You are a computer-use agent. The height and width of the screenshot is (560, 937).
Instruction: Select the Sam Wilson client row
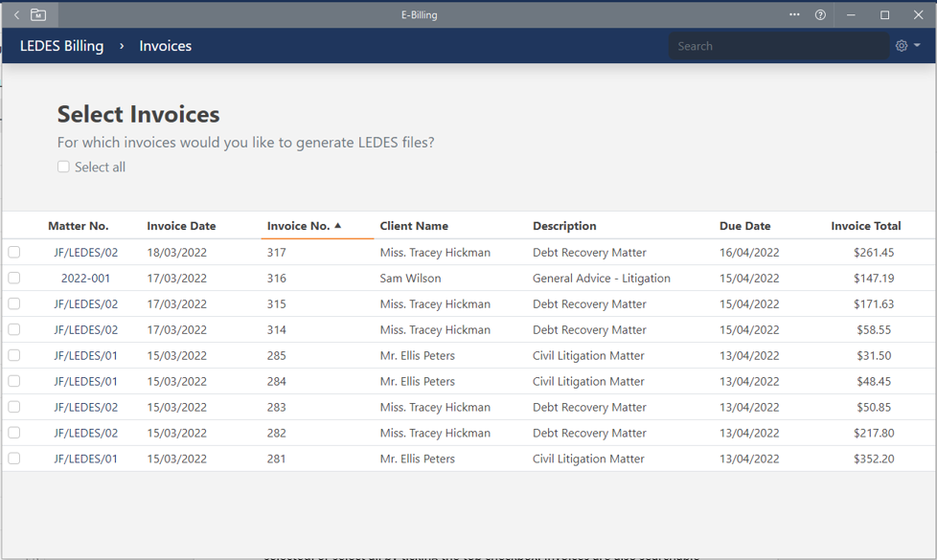(410, 279)
